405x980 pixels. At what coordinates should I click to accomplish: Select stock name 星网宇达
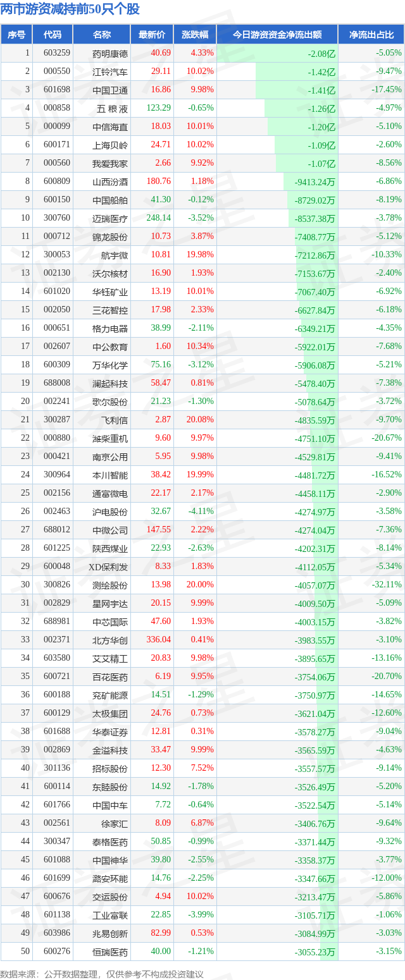[x=110, y=603]
